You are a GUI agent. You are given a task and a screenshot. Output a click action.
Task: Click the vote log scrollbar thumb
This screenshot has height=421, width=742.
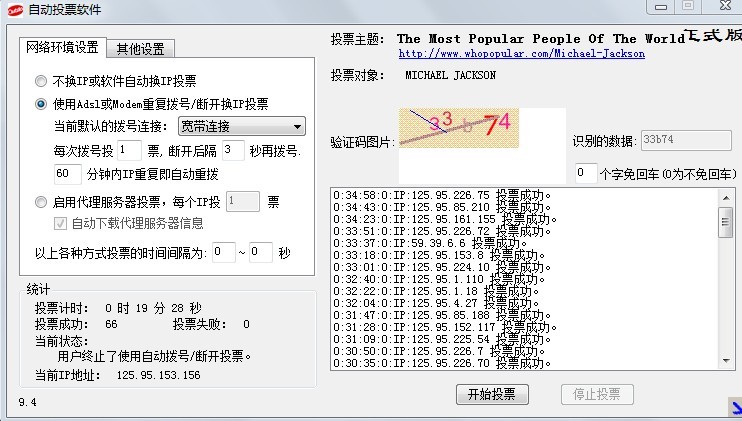pyautogui.click(x=725, y=223)
